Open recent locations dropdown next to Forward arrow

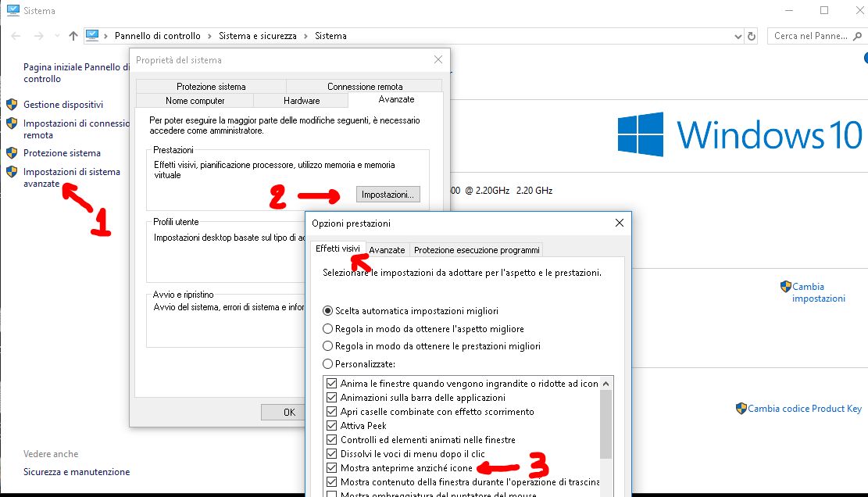coord(57,36)
